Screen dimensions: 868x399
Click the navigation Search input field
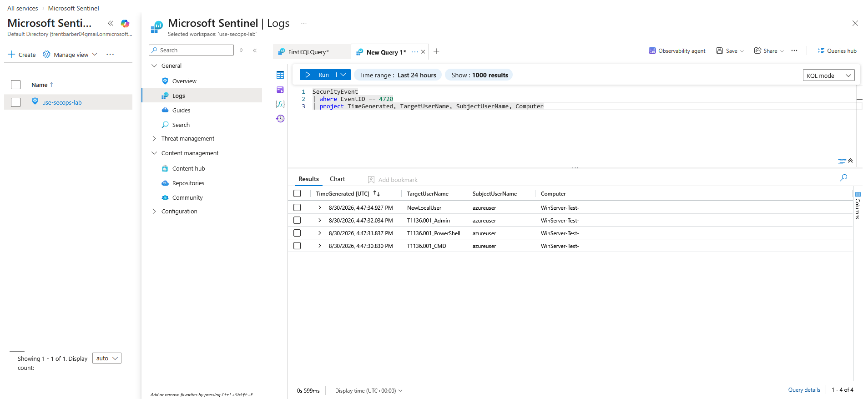(192, 50)
